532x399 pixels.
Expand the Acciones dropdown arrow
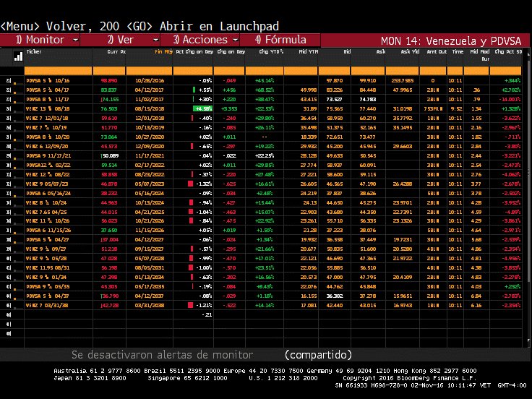pos(236,40)
